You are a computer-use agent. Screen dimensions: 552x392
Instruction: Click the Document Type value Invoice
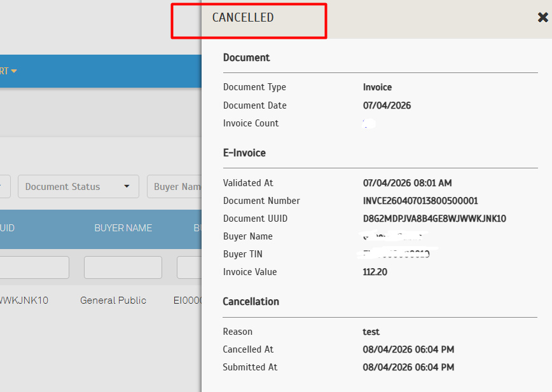pos(377,87)
